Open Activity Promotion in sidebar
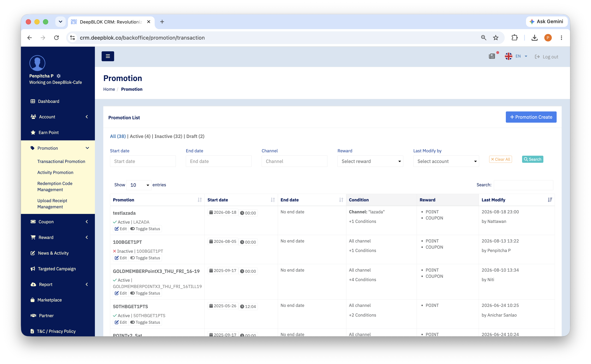Screen dimensions: 591x364 55,172
